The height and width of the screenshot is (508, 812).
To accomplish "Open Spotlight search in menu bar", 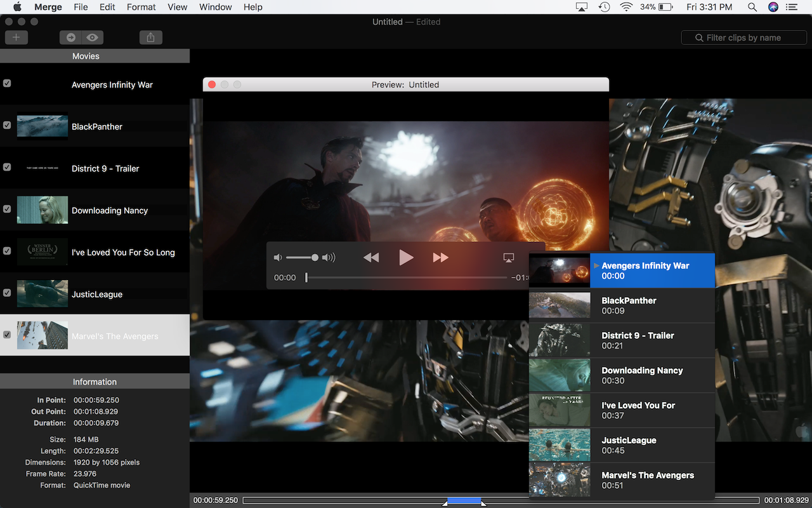I will tap(752, 7).
